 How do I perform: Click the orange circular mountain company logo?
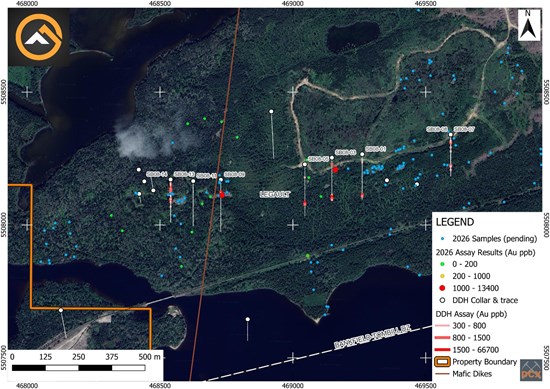tap(39, 37)
